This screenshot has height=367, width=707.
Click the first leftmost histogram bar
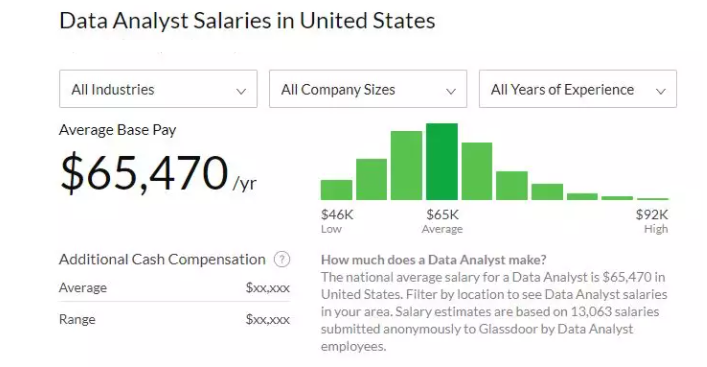point(336,190)
